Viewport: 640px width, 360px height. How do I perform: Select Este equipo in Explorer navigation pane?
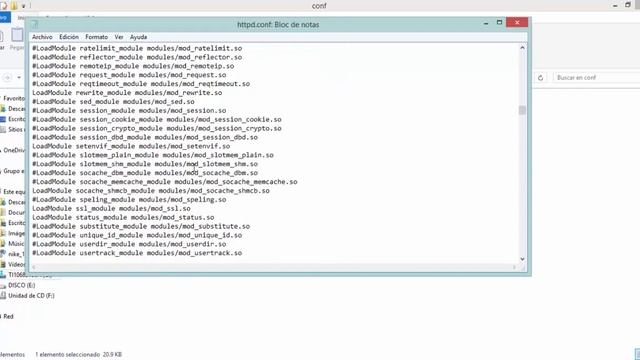[14, 191]
